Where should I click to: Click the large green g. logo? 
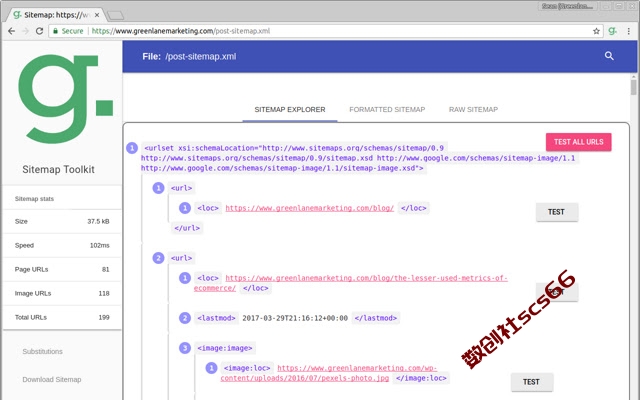click(66, 98)
